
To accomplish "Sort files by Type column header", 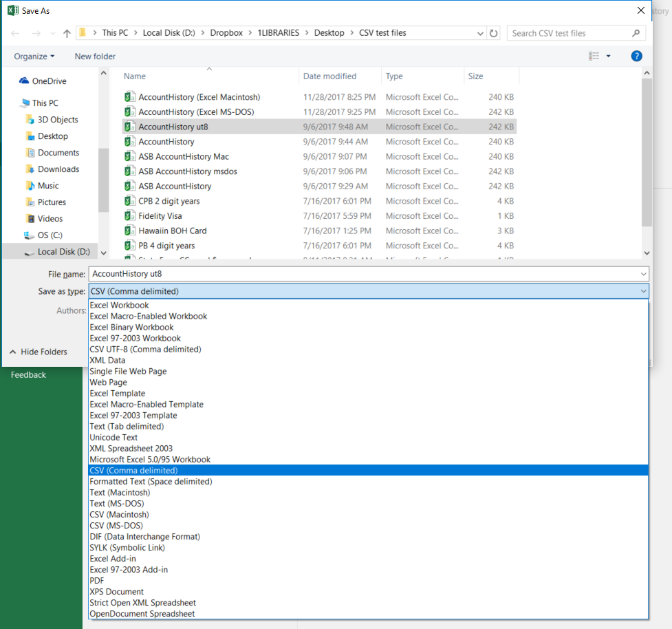I will (394, 76).
